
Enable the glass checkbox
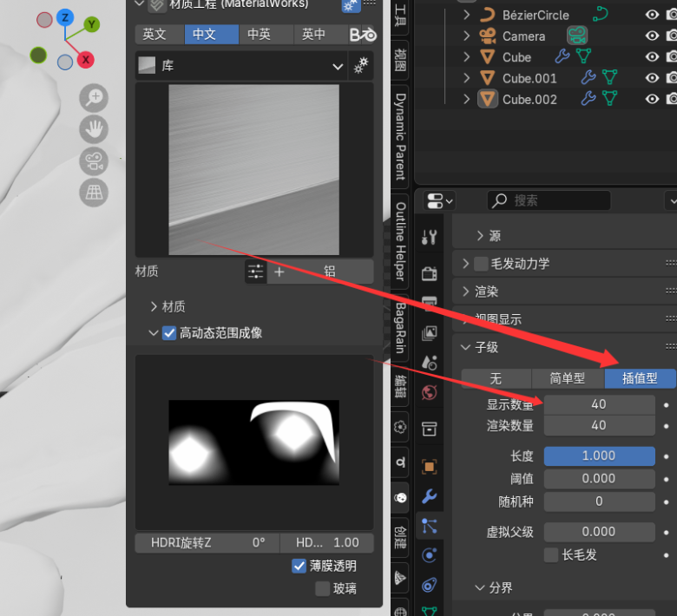(x=322, y=588)
